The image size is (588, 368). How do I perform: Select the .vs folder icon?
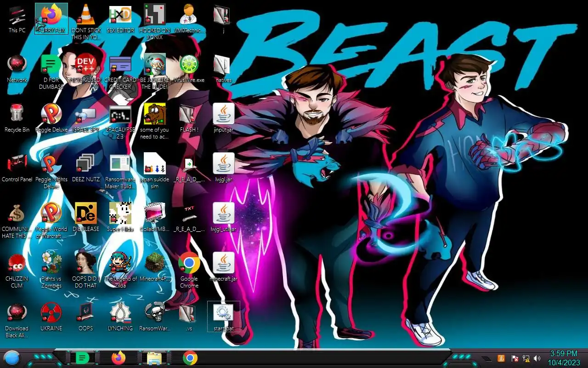[x=189, y=317]
